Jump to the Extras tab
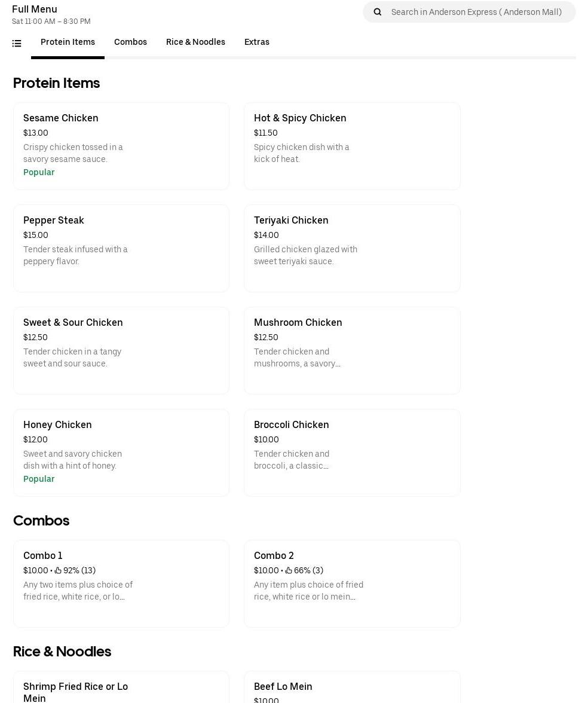The height and width of the screenshot is (703, 588). tap(256, 42)
